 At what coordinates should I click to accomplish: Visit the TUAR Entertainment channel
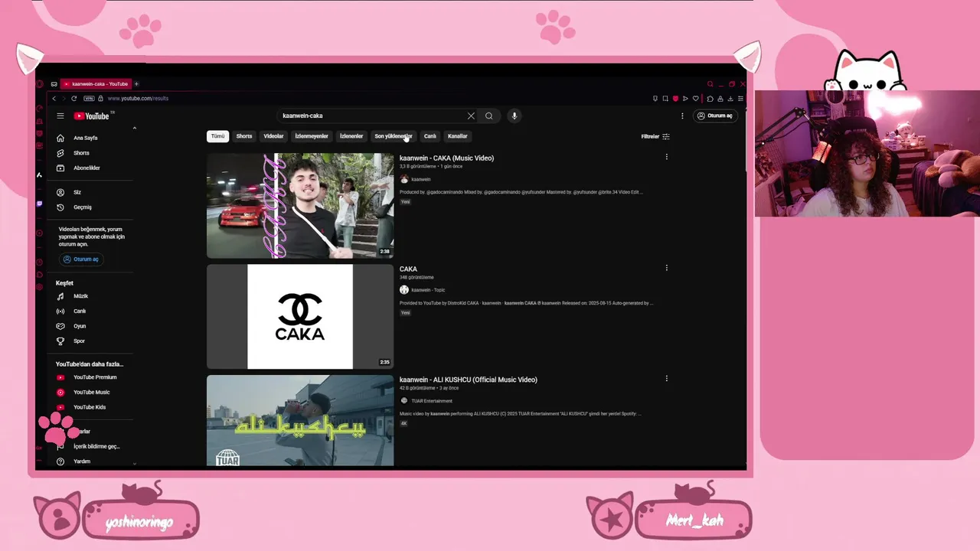click(x=432, y=401)
